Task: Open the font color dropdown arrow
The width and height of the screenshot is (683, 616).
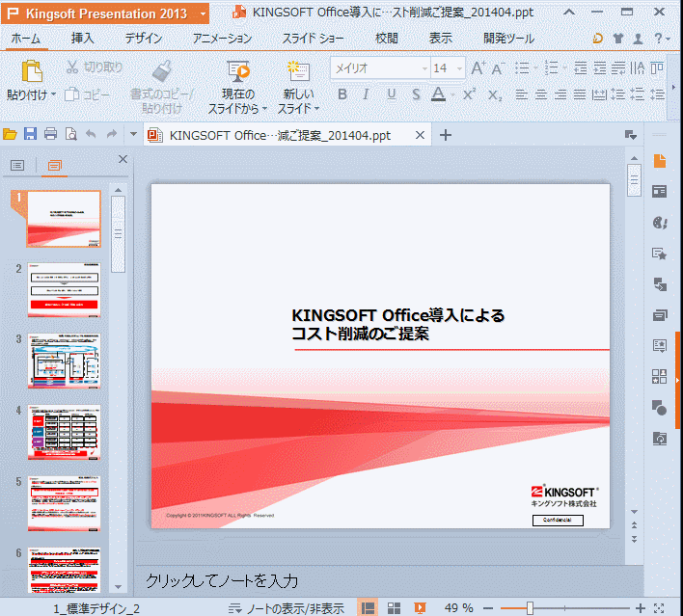Action: [x=453, y=94]
